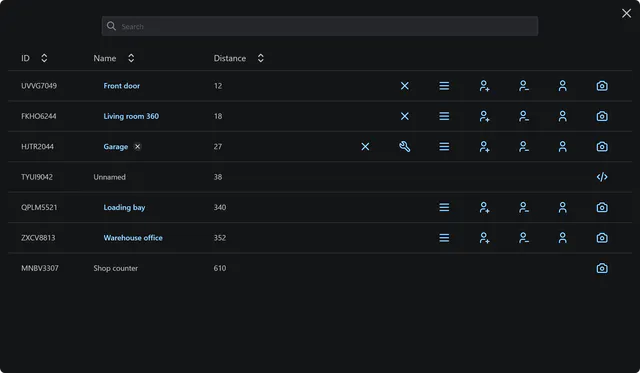Remove user icon in Garage row
640x373 pixels.
click(x=524, y=147)
